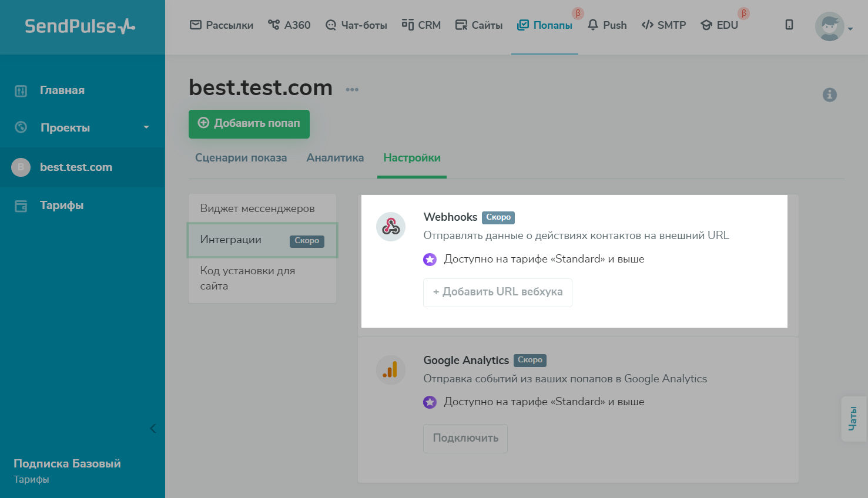The image size is (868, 498).
Task: Open the mobile device icon in header
Action: point(789,25)
